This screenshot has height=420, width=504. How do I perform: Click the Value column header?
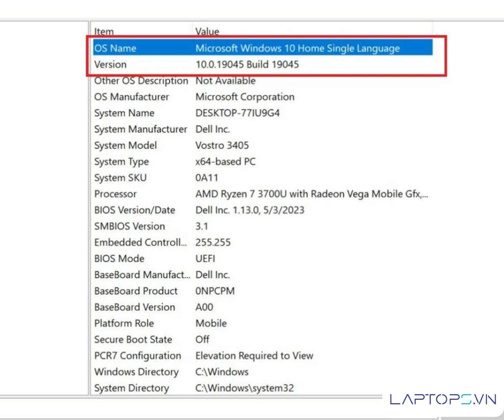coord(207,31)
